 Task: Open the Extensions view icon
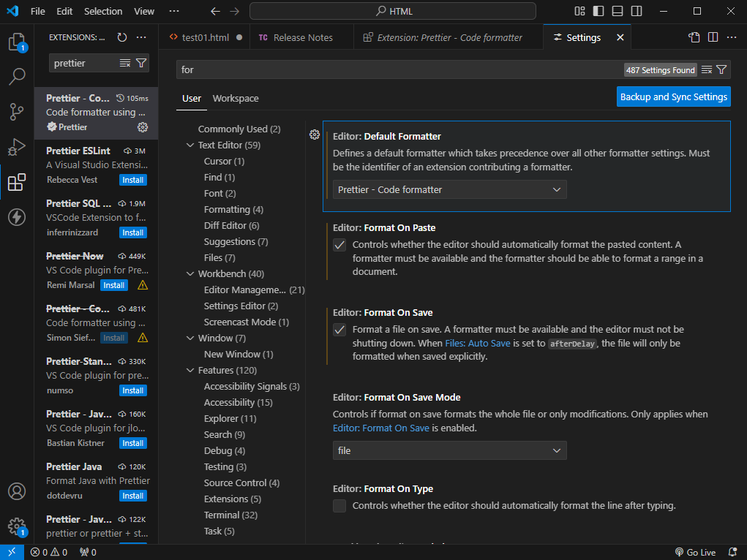(x=17, y=182)
